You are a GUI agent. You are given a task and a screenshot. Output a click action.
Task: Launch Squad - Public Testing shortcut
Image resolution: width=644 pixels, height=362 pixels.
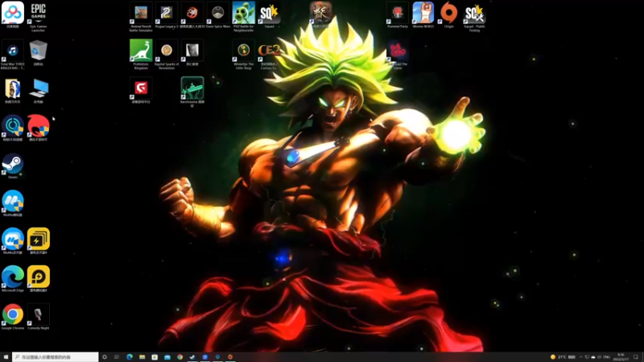(x=474, y=16)
